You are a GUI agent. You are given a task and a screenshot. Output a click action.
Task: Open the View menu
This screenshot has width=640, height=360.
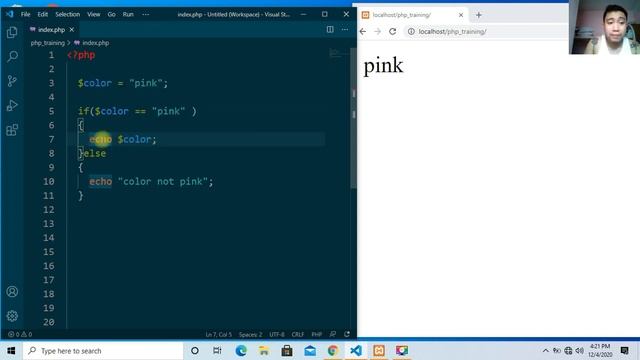click(x=93, y=14)
